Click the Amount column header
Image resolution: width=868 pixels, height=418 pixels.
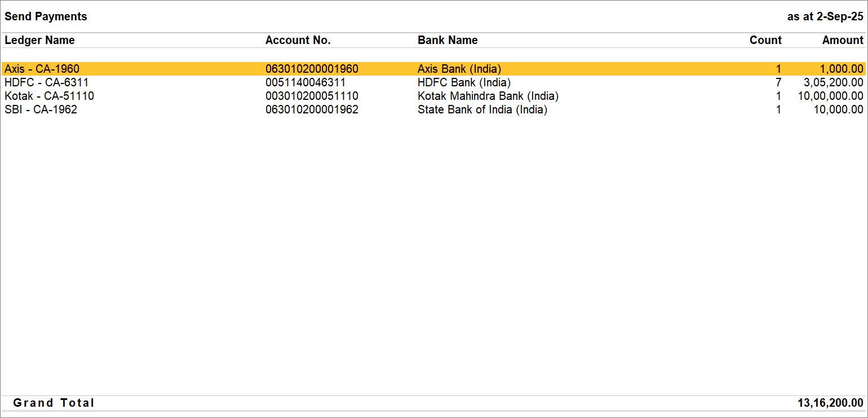842,40
